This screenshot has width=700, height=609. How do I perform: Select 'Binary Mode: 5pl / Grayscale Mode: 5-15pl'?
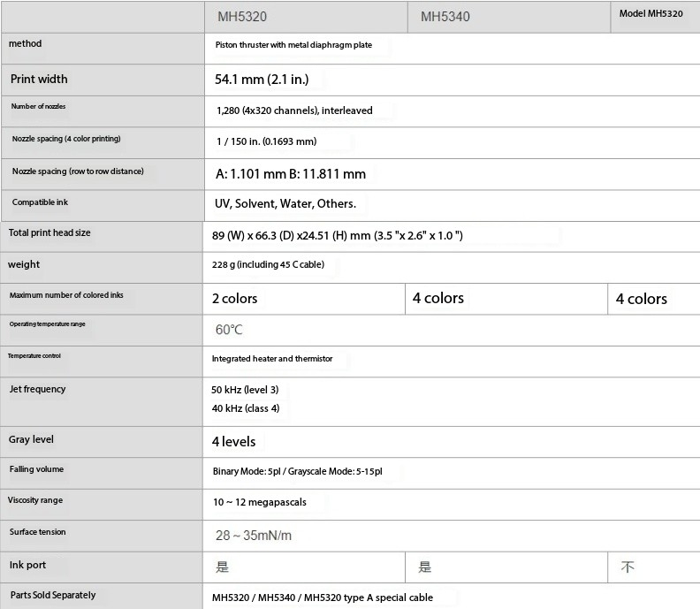pyautogui.click(x=298, y=471)
